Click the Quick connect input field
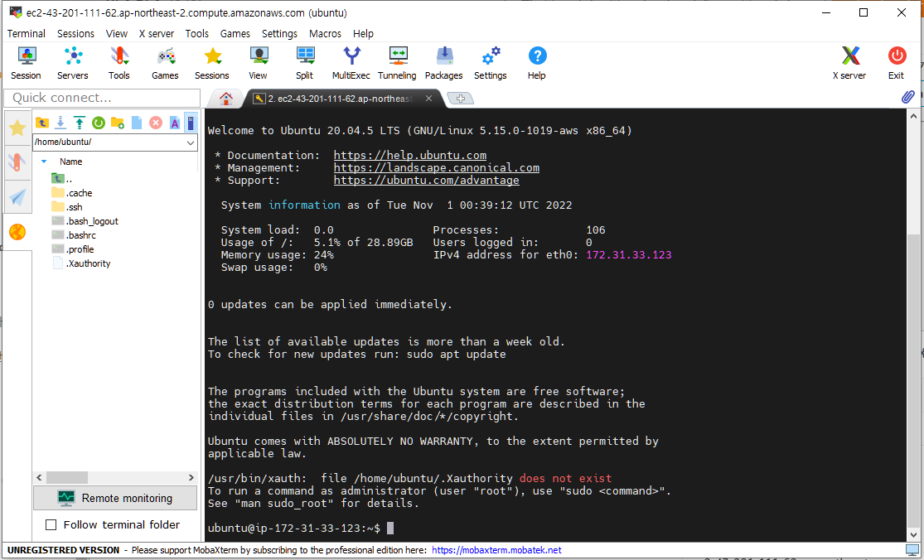 (102, 98)
